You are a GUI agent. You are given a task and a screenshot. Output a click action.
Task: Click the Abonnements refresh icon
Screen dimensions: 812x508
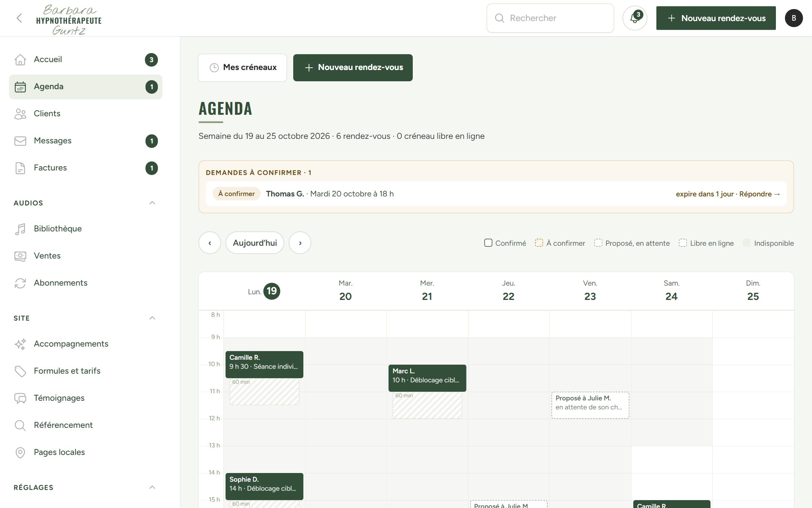tap(20, 283)
